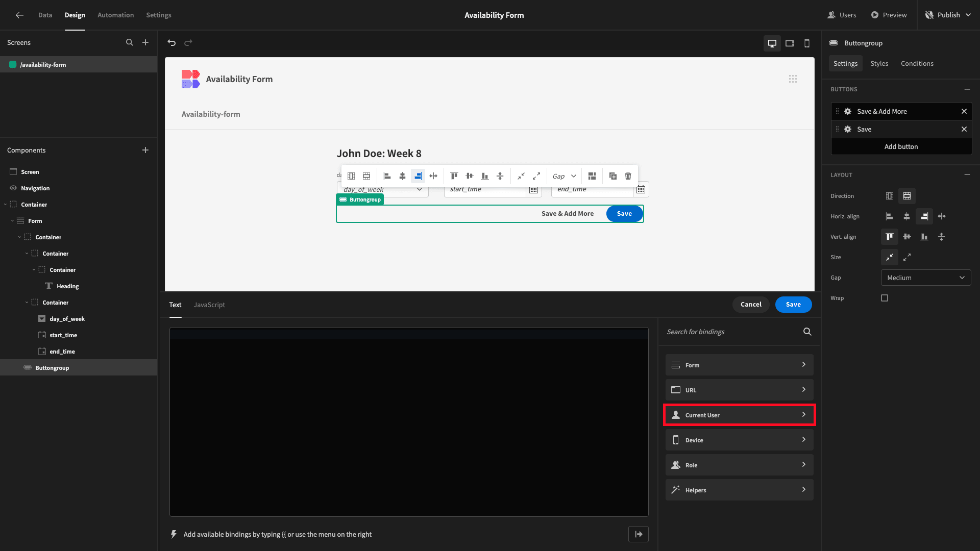Click Cancel in binding editor
This screenshot has height=551, width=980.
751,305
